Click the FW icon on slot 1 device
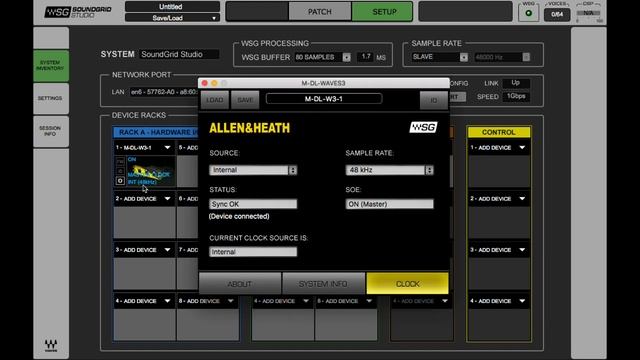Image resolution: width=640 pixels, height=360 pixels. [x=120, y=161]
